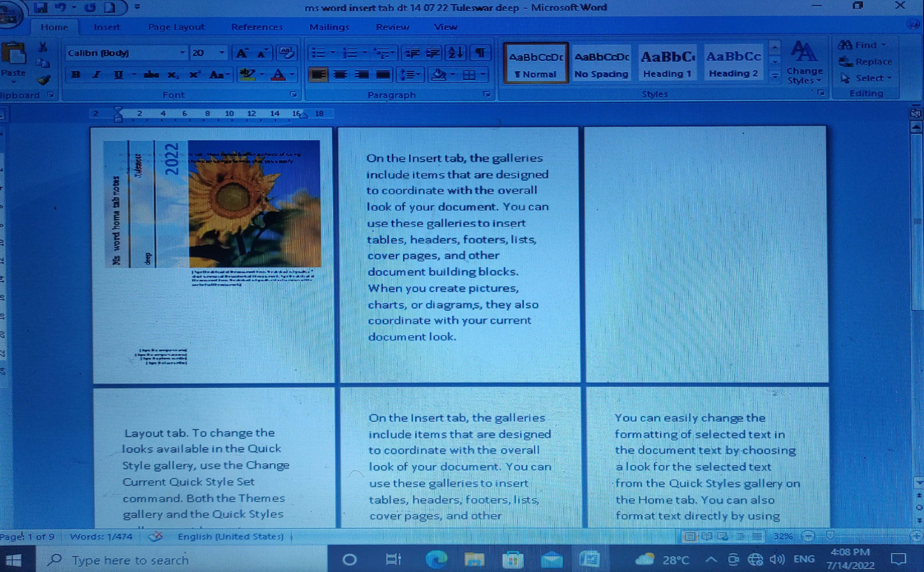This screenshot has height=572, width=924.
Task: Click the Sort A-Z icon
Action: coord(456,53)
